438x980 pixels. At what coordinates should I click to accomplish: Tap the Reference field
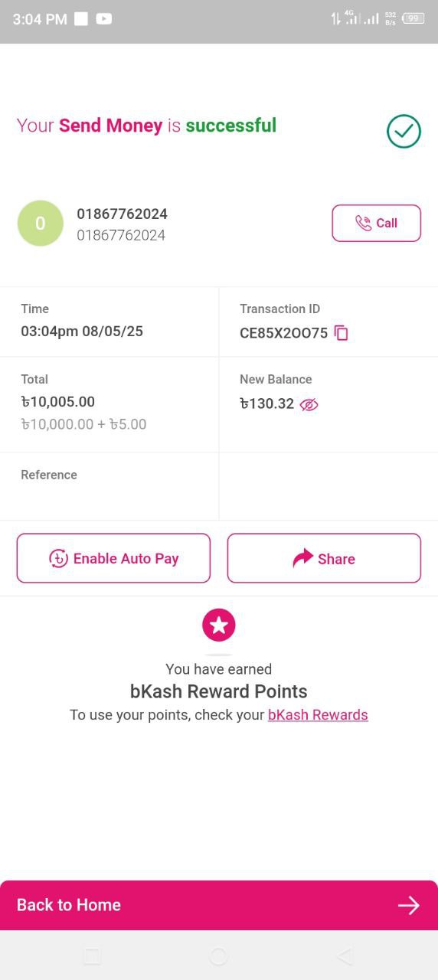(109, 486)
